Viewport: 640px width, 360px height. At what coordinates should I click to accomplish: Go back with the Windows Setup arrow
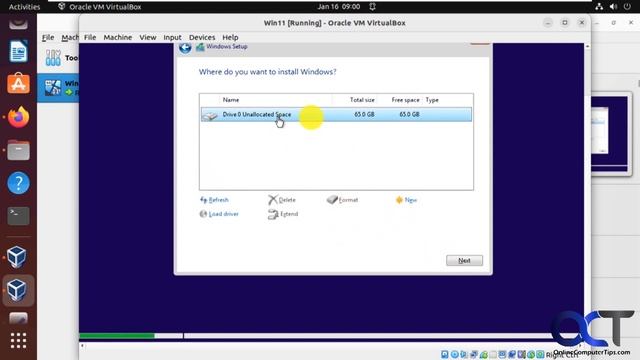point(185,48)
